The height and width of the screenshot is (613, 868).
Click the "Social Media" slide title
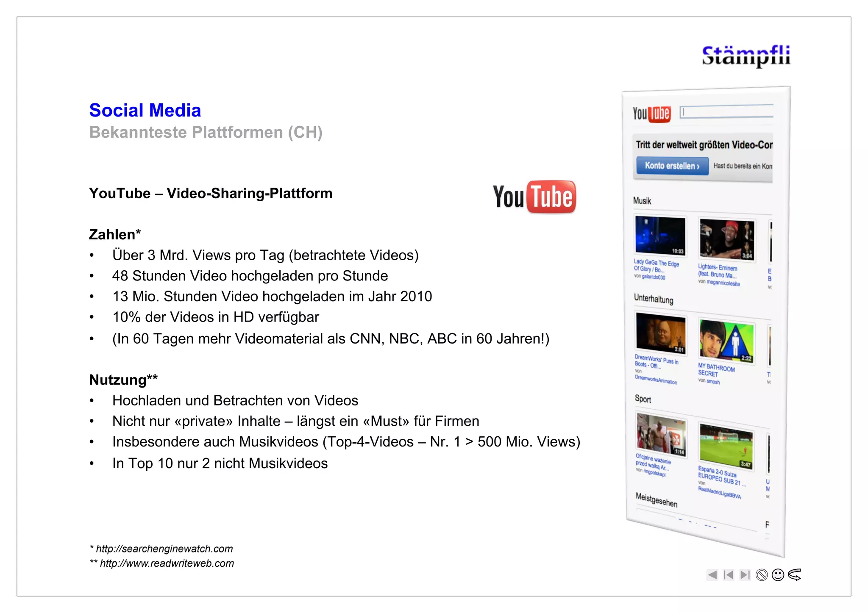click(x=145, y=110)
